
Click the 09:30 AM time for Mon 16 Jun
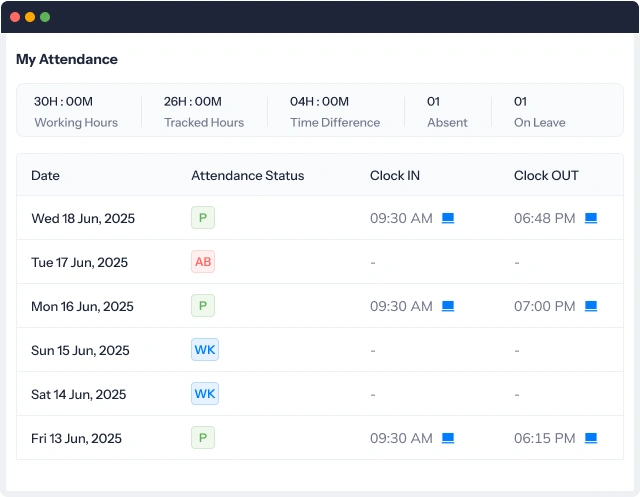[401, 306]
